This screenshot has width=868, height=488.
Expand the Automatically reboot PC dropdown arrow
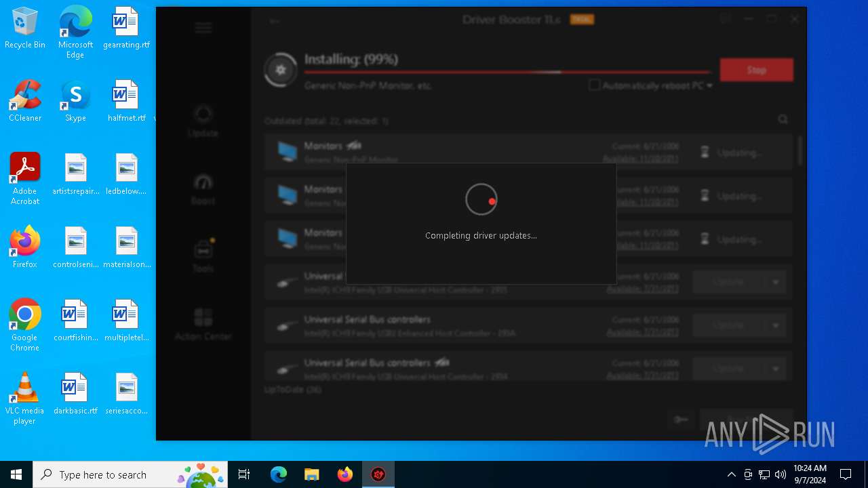(709, 86)
